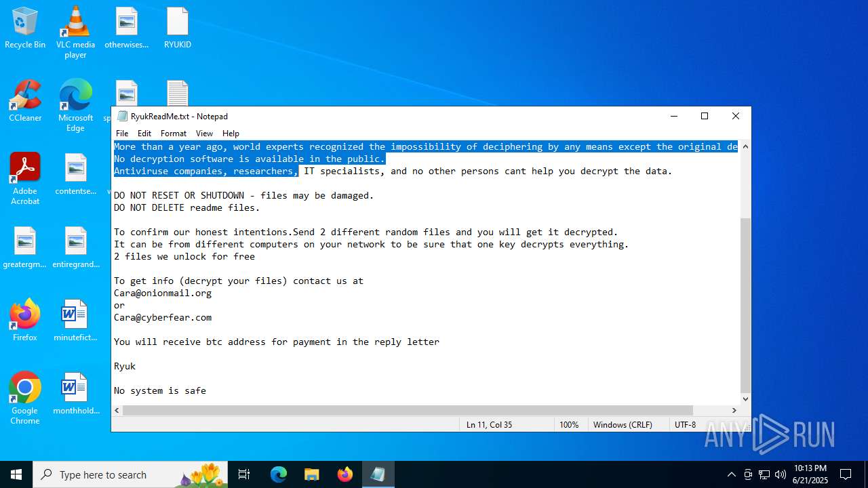
Task: Click the 'No system is safe' line
Action: pyautogui.click(x=160, y=390)
